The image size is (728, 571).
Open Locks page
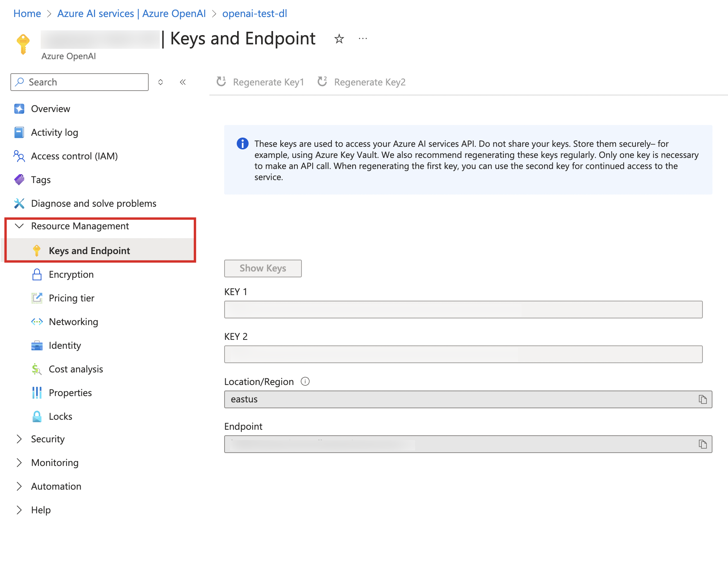pyautogui.click(x=61, y=416)
